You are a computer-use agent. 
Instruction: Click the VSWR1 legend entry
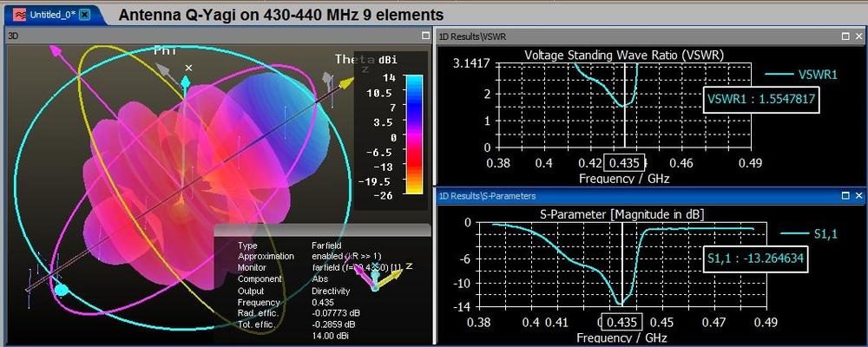801,75
